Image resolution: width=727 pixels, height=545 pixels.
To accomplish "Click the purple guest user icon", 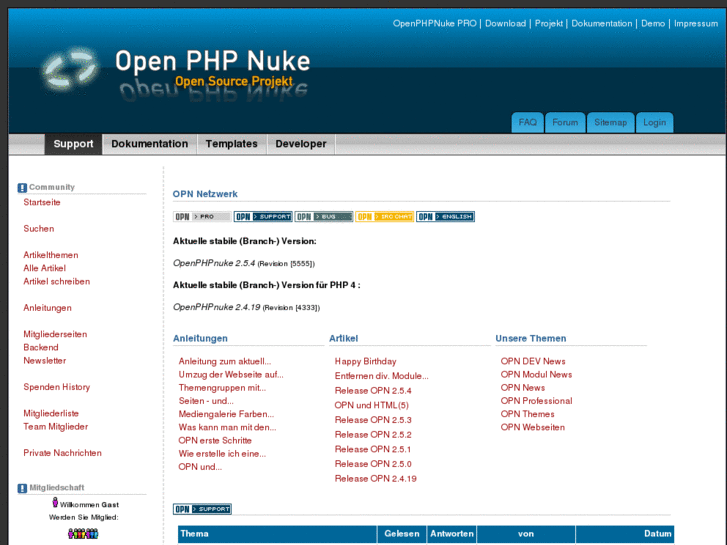I will click(54, 505).
